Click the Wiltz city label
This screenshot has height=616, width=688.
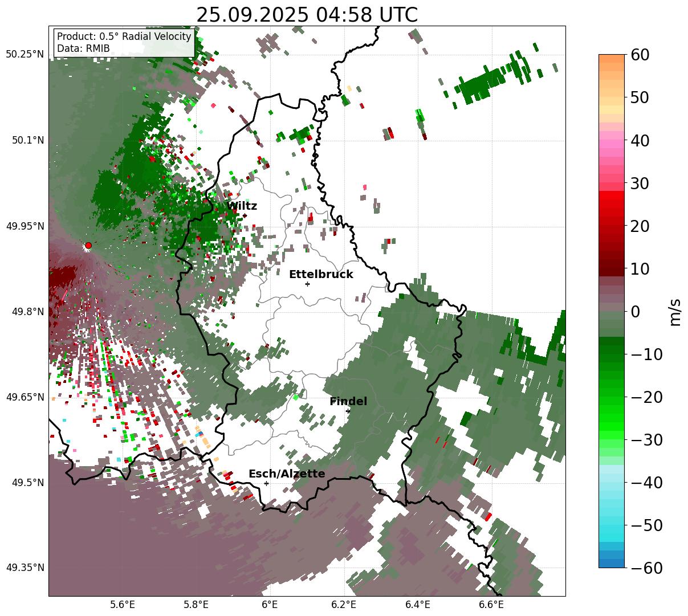242,206
